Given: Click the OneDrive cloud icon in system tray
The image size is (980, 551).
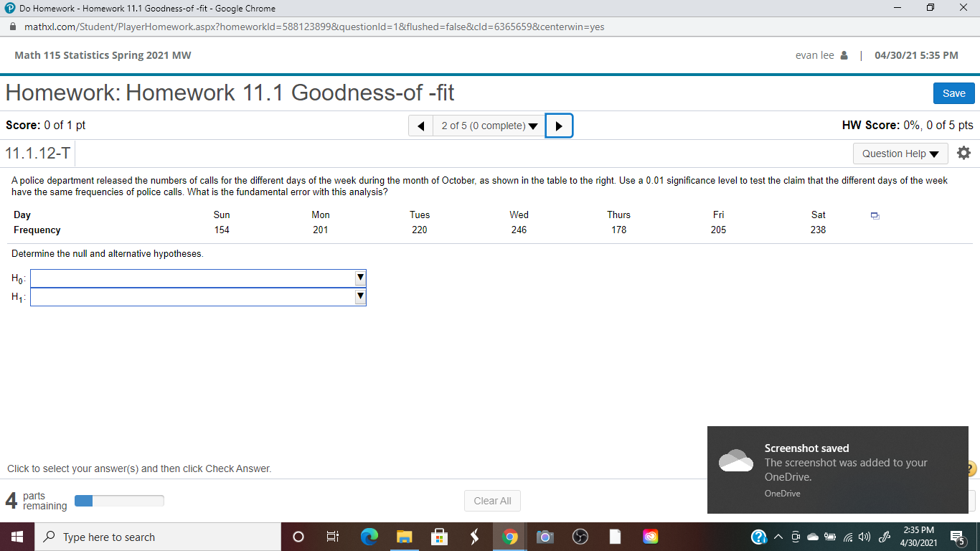Looking at the screenshot, I should coord(813,536).
